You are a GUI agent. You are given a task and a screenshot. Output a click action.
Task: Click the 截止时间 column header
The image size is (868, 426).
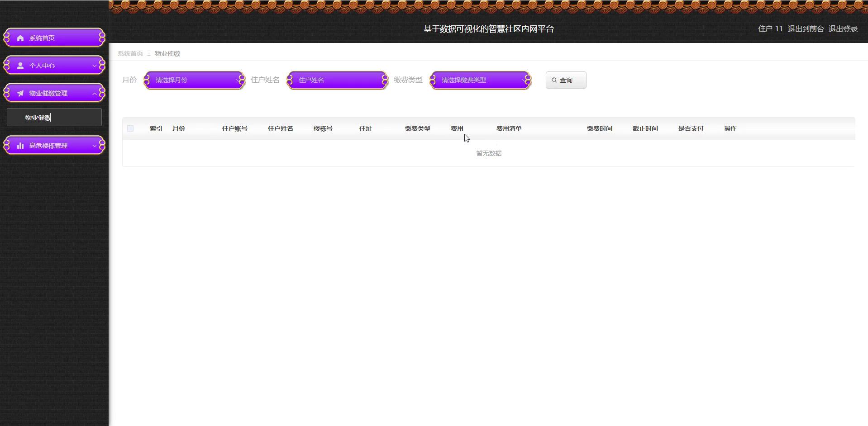(x=645, y=128)
